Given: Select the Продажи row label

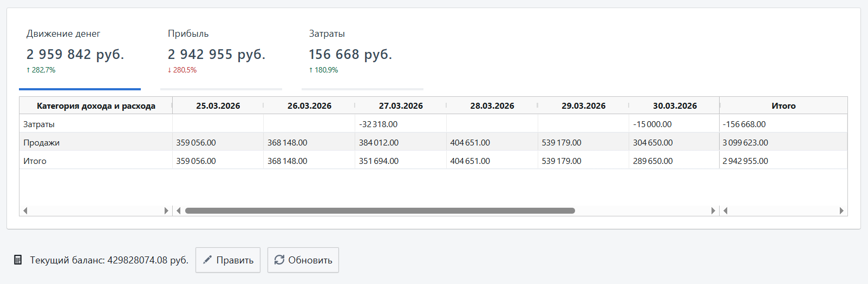Looking at the screenshot, I should 42,143.
